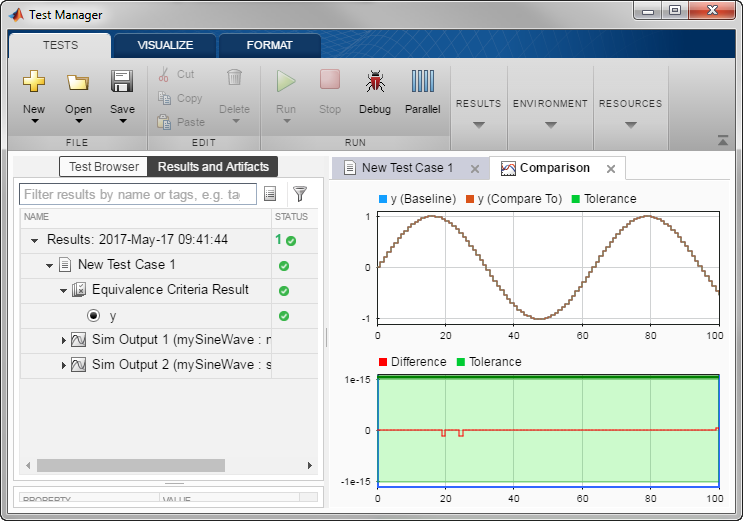This screenshot has height=521, width=743.
Task: Enable Parallel execution icon
Action: click(x=423, y=82)
